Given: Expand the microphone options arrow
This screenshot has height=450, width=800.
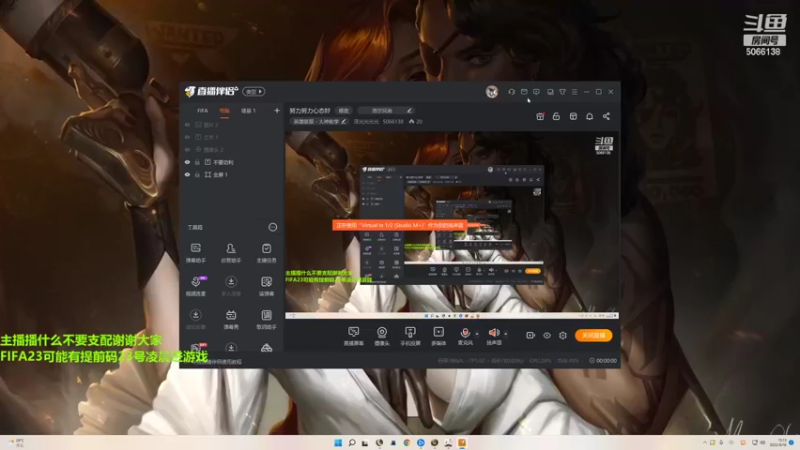Looking at the screenshot, I should click(477, 334).
